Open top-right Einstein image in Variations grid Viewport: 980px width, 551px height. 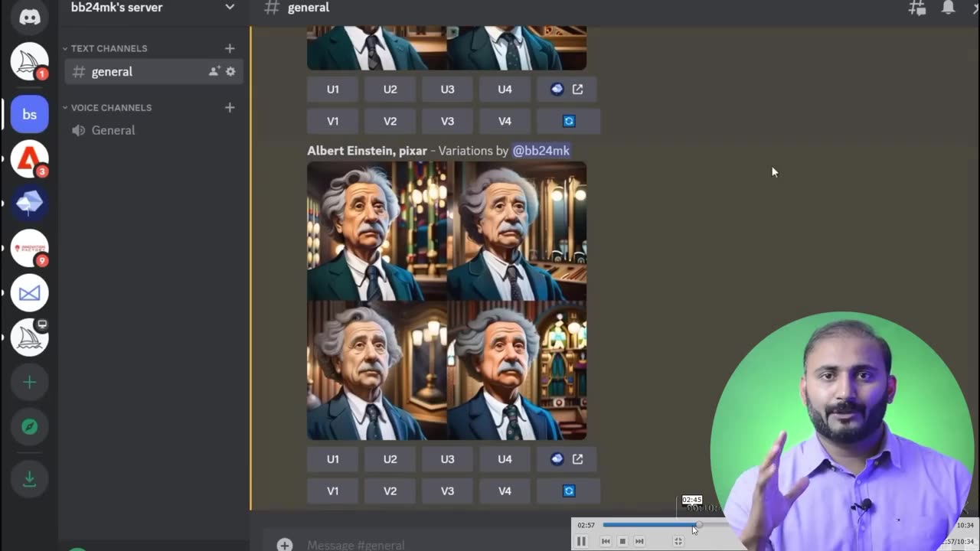pos(517,231)
